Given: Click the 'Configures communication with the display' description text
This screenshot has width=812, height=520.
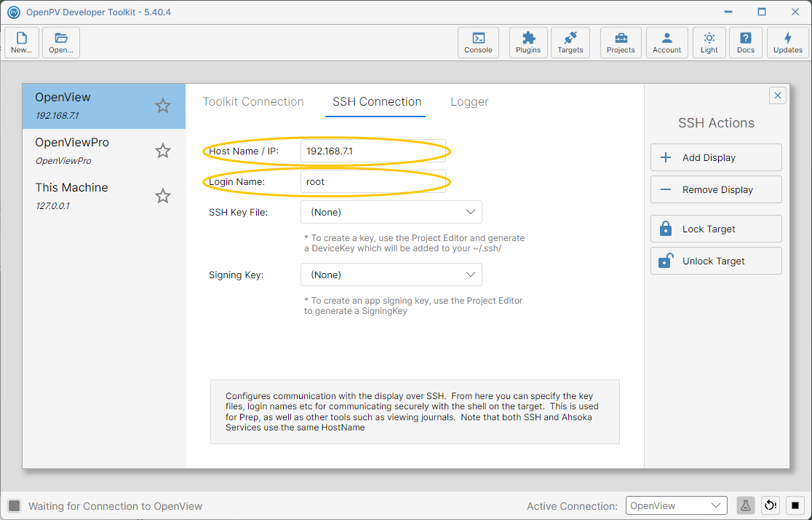Looking at the screenshot, I should click(413, 411).
